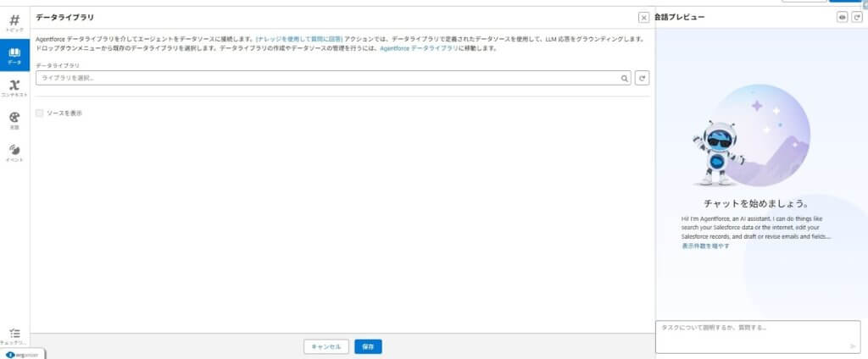
Task: Select the データ book icon tab
Action: pyautogui.click(x=14, y=55)
